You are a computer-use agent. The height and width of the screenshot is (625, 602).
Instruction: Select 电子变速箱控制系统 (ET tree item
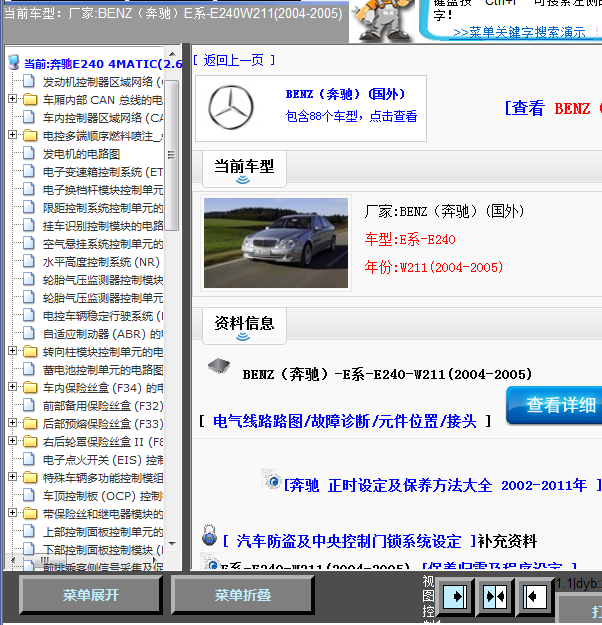click(103, 172)
